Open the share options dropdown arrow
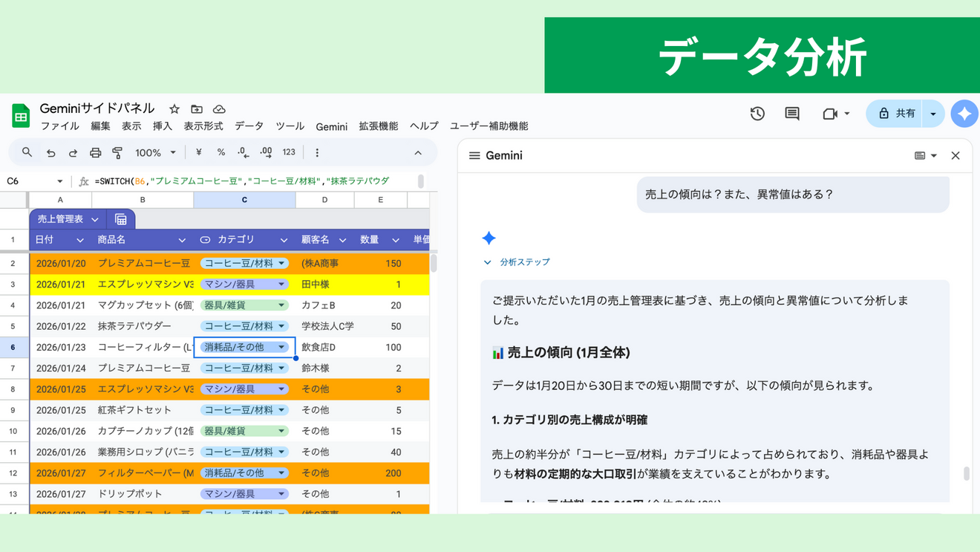Viewport: 980px width, 552px height. (x=933, y=114)
